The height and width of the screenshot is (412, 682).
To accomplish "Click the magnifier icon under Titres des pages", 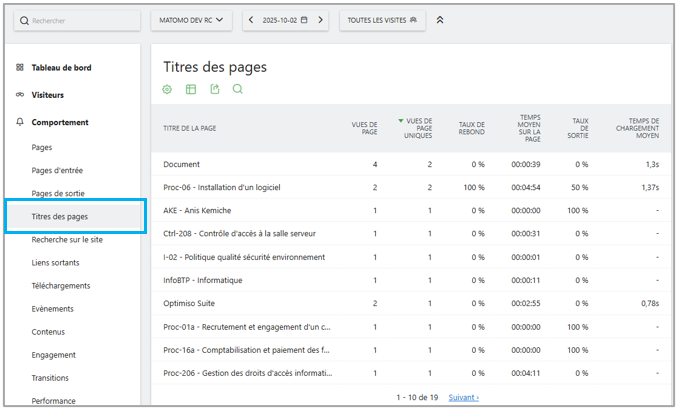I will click(x=238, y=89).
